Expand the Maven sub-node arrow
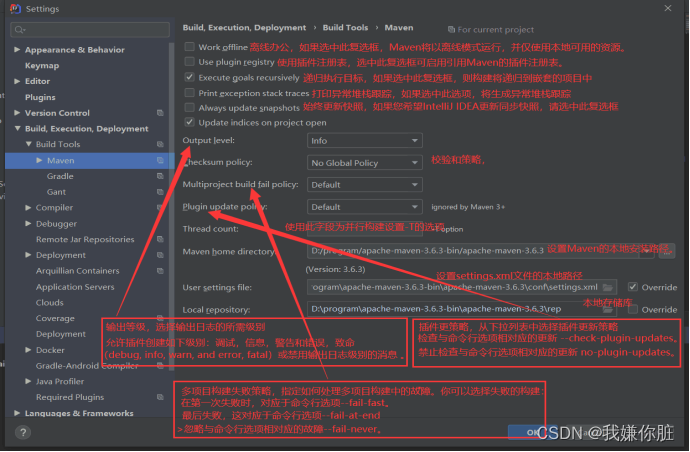The width and height of the screenshot is (690, 452). pyautogui.click(x=39, y=160)
